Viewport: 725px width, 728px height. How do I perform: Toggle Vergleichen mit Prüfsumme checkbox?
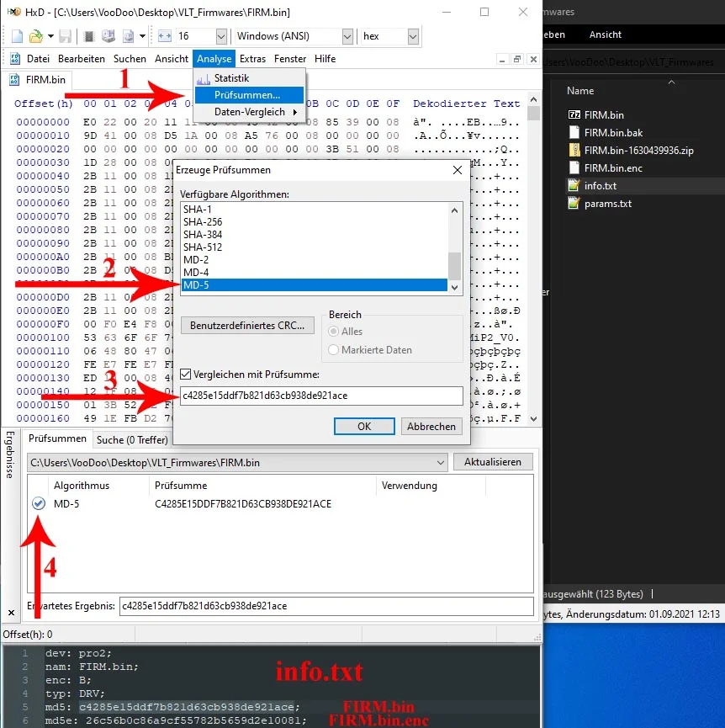[x=186, y=374]
